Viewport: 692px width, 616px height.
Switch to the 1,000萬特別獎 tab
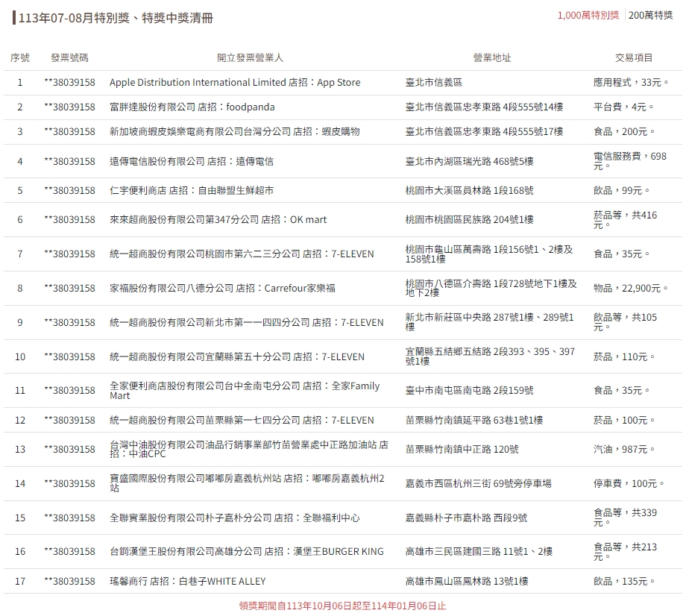tap(588, 16)
